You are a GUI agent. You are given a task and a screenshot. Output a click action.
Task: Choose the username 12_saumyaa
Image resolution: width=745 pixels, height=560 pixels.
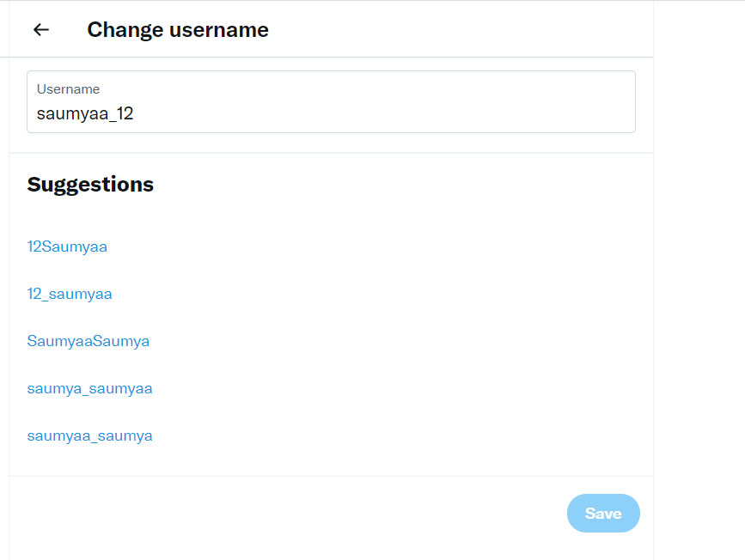(x=70, y=294)
